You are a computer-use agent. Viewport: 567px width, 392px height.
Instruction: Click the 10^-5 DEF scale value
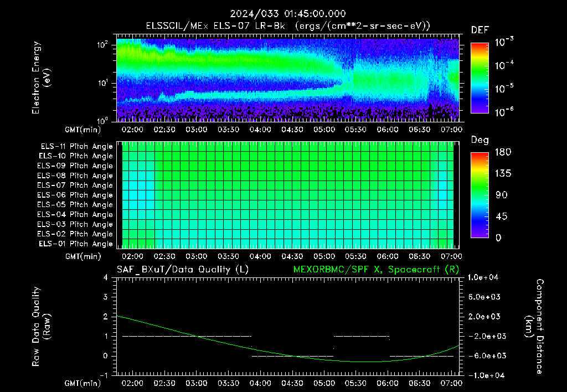pyautogui.click(x=504, y=89)
